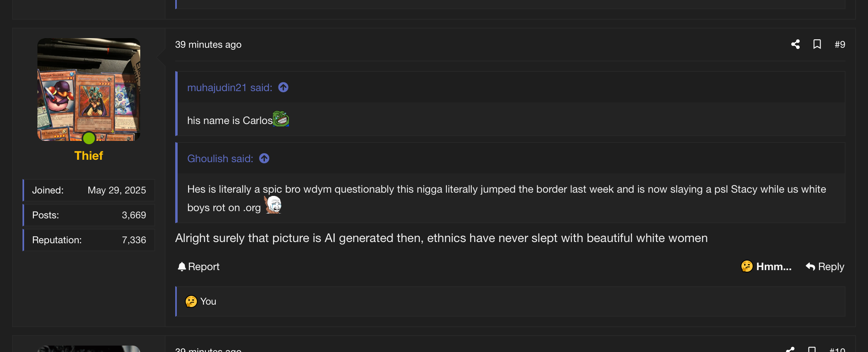Bookmark post #10

tap(812, 350)
